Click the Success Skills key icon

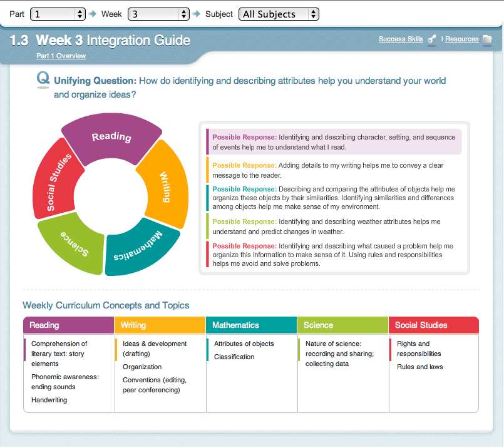(431, 39)
